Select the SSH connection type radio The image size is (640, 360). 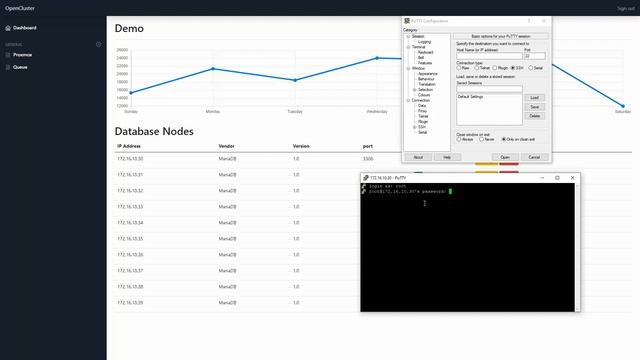[x=513, y=68]
